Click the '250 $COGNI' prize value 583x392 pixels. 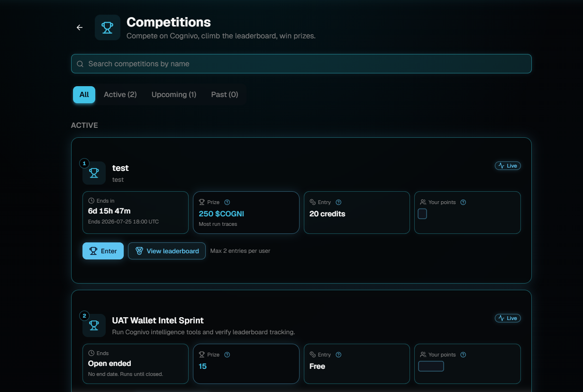(221, 214)
